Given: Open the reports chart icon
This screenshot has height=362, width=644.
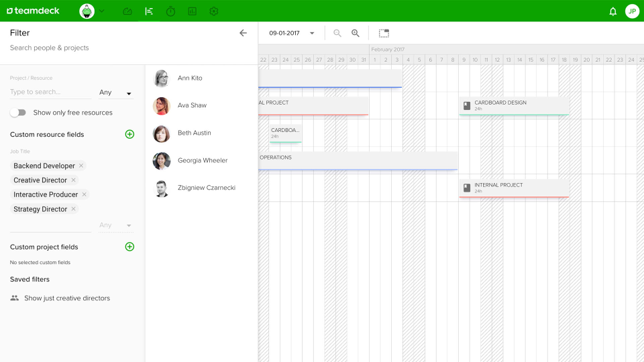Looking at the screenshot, I should (x=193, y=11).
